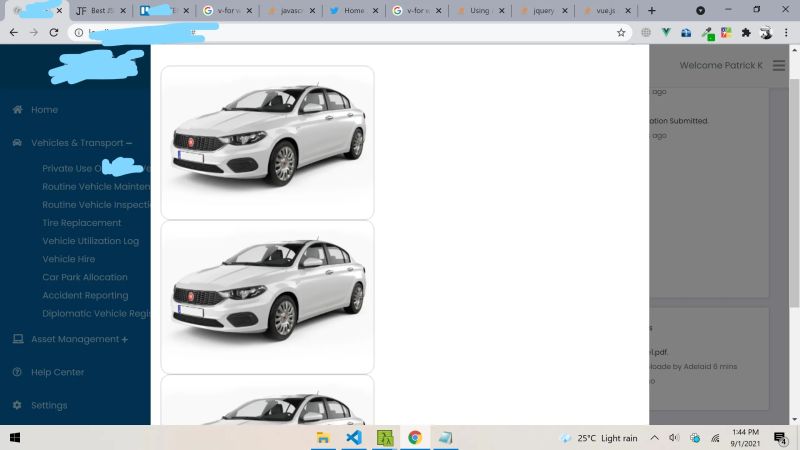Reload the page with the refresh icon

point(54,33)
